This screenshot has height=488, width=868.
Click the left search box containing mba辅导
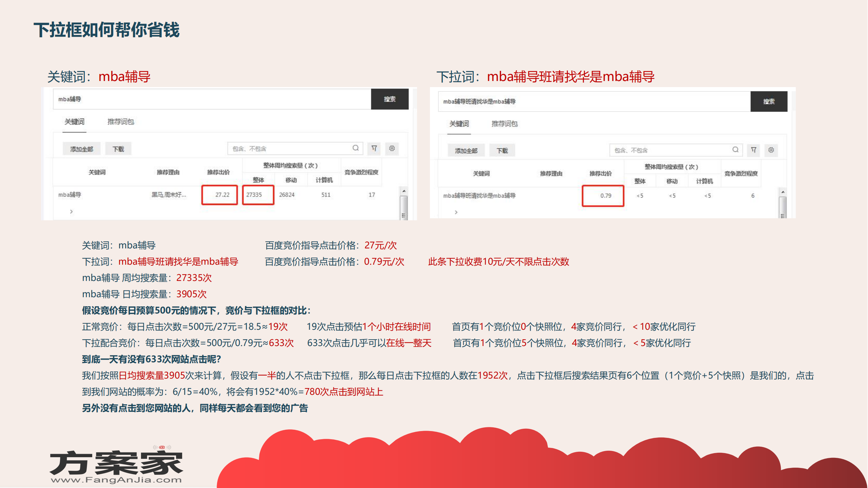click(x=212, y=99)
